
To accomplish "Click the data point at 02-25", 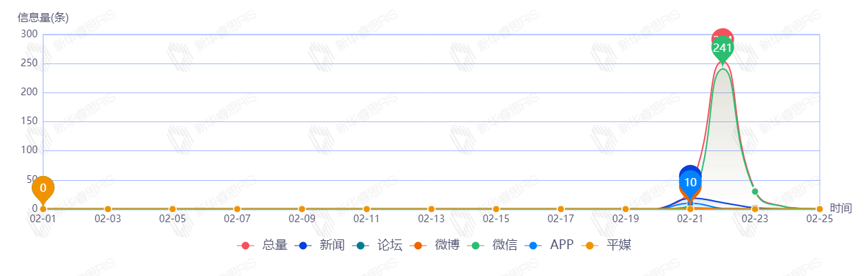I will point(820,209).
